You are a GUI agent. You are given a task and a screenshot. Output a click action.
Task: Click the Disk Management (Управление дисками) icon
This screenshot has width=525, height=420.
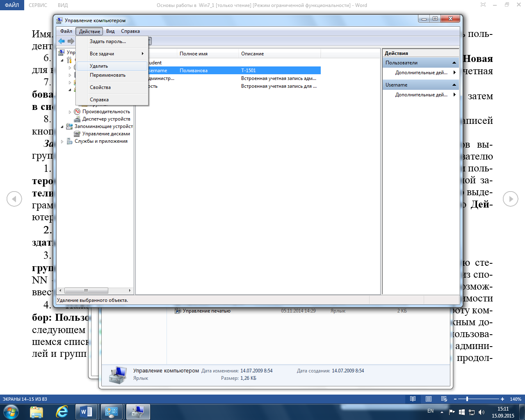pyautogui.click(x=77, y=134)
